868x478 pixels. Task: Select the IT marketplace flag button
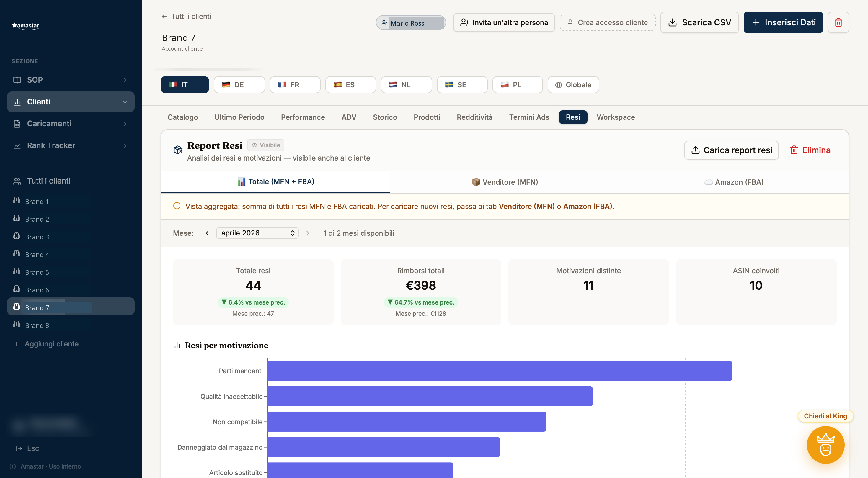[x=184, y=85]
